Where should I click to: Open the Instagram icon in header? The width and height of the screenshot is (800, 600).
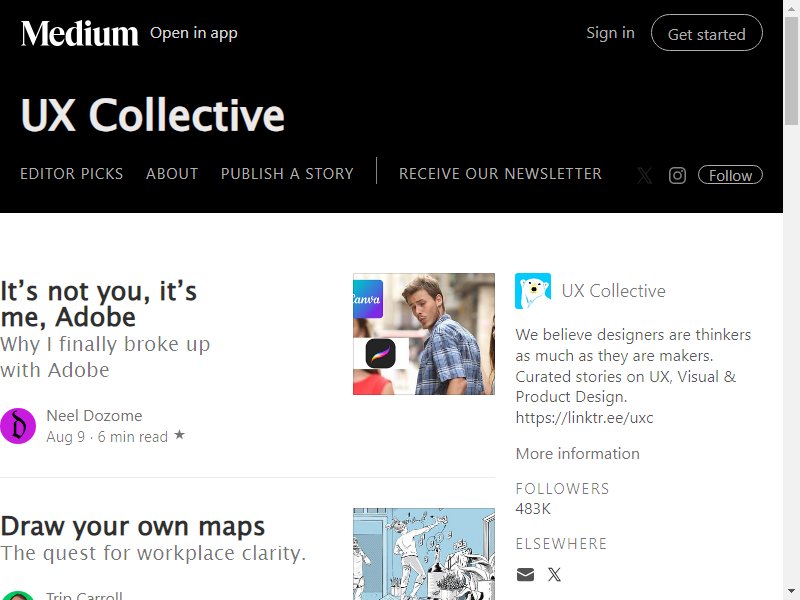click(677, 176)
